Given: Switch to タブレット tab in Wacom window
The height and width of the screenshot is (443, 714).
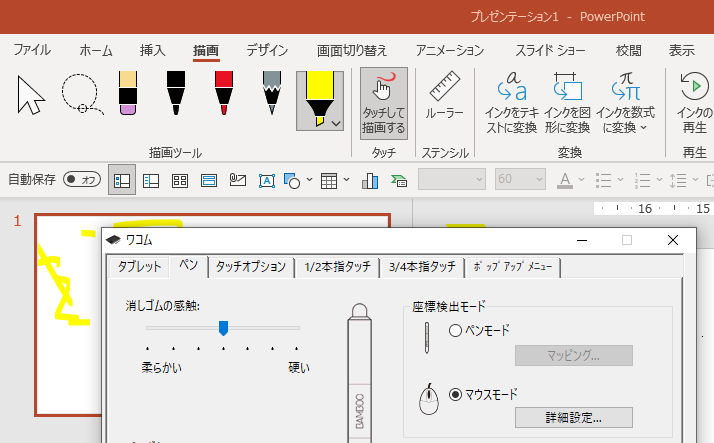Looking at the screenshot, I should click(139, 266).
